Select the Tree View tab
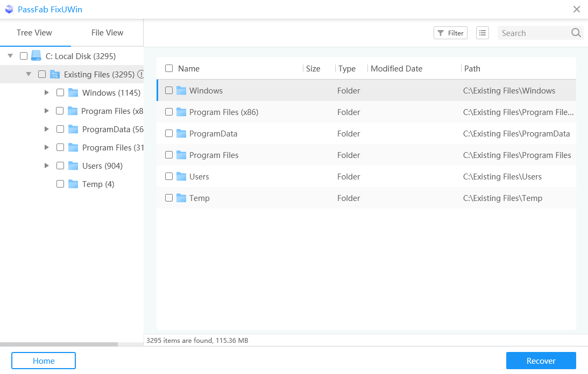588x374 pixels. pyautogui.click(x=34, y=33)
